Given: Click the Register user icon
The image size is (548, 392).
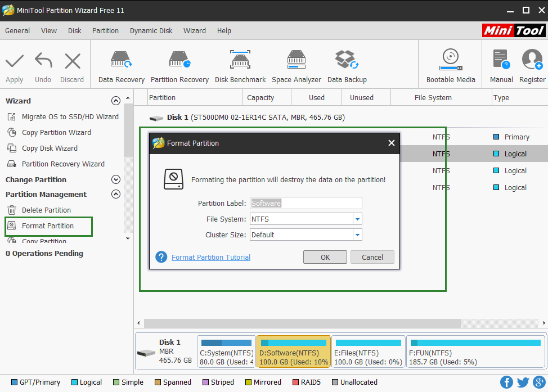Looking at the screenshot, I should coord(532,58).
